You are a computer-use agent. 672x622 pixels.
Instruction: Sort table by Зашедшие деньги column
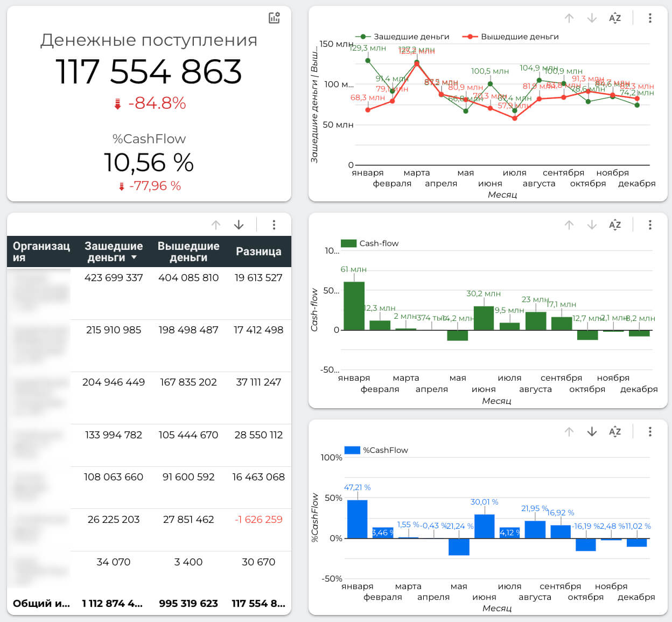tap(113, 251)
